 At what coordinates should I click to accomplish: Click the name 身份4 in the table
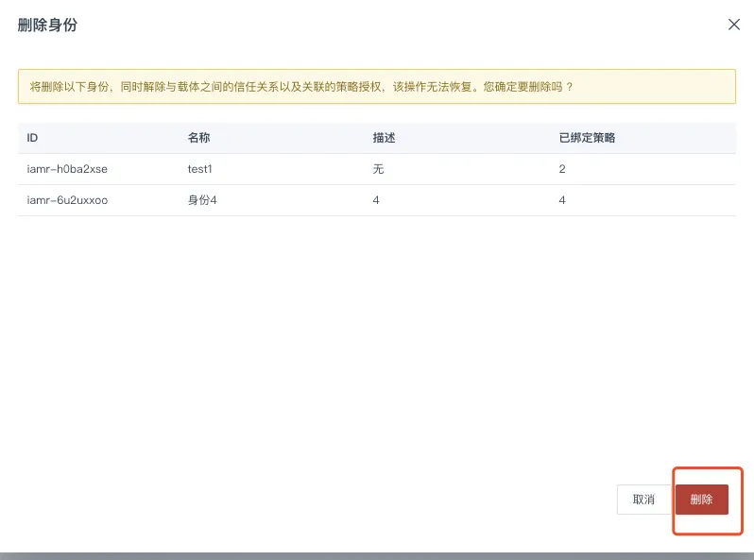coord(202,200)
